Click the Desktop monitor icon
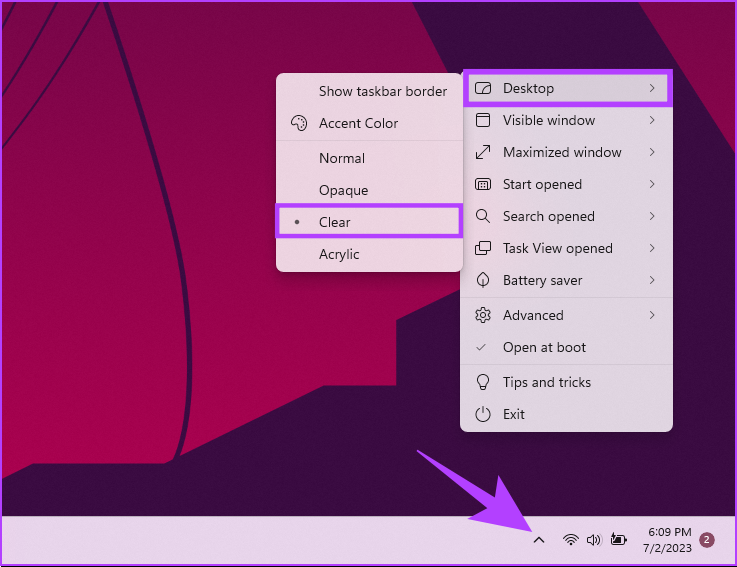Screen dimensions: 737x567 click(483, 88)
